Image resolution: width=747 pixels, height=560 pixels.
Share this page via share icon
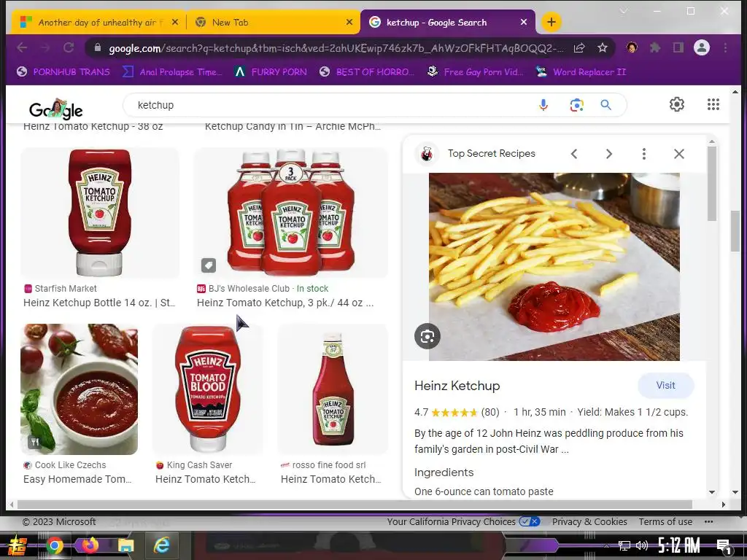[x=578, y=47]
